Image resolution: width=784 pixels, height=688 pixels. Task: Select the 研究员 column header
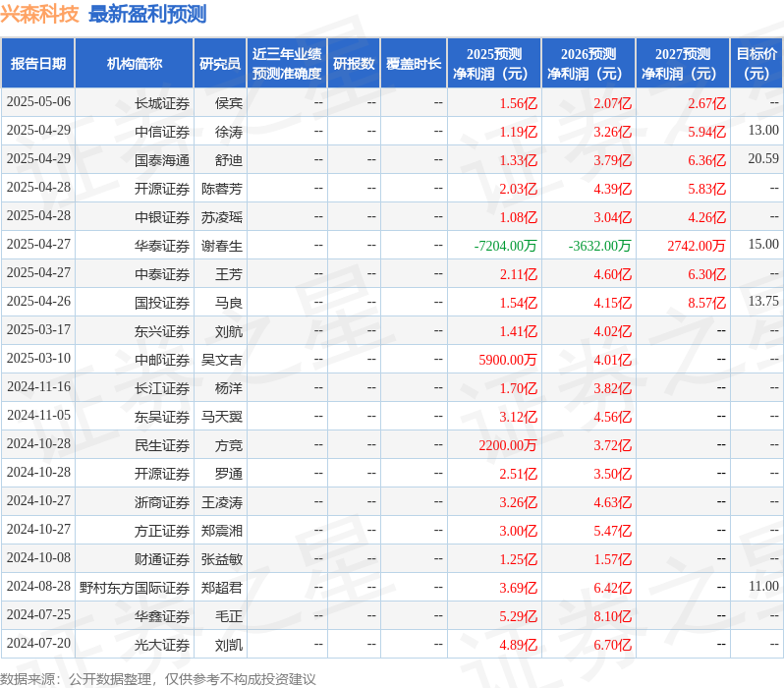point(220,64)
